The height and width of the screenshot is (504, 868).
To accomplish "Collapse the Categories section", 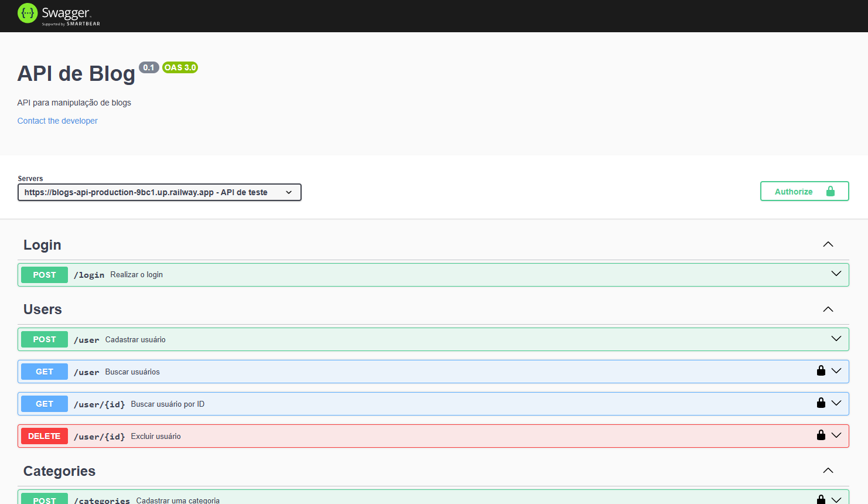I will click(x=828, y=470).
